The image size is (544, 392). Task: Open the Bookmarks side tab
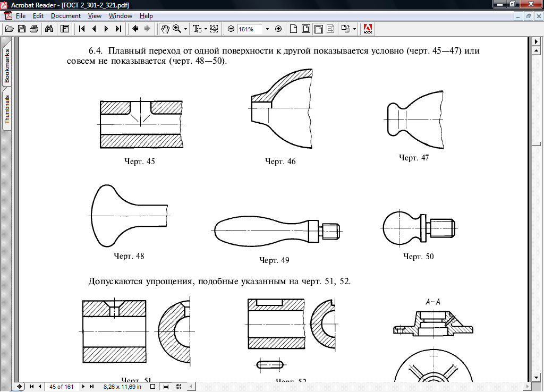coord(7,65)
